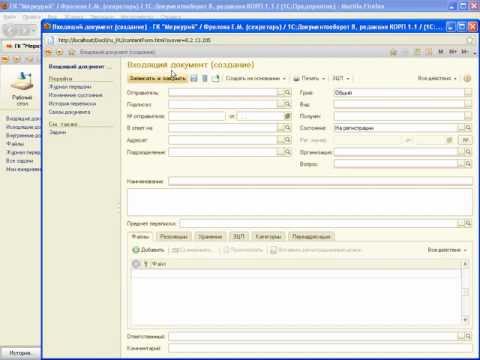Click the trash can delete icon
This screenshot has width=480, height=360.
click(x=205, y=78)
